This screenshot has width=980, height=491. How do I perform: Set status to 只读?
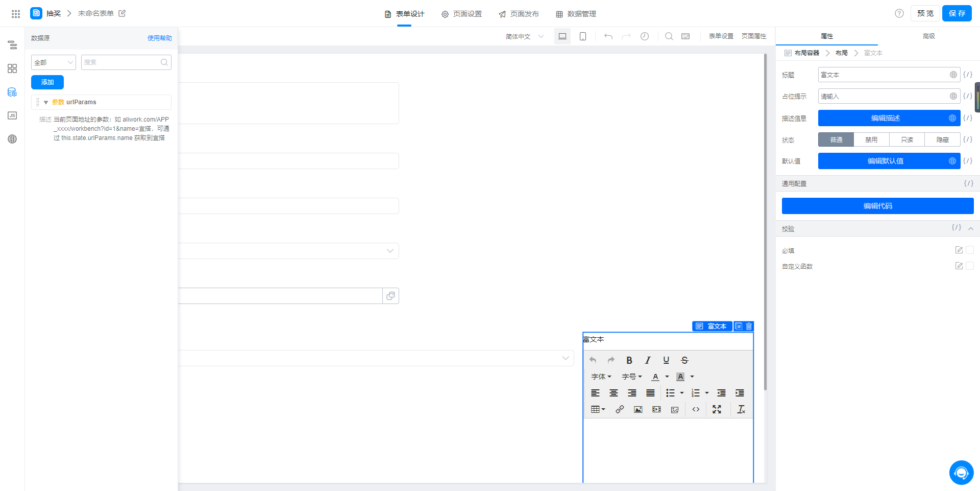click(907, 139)
